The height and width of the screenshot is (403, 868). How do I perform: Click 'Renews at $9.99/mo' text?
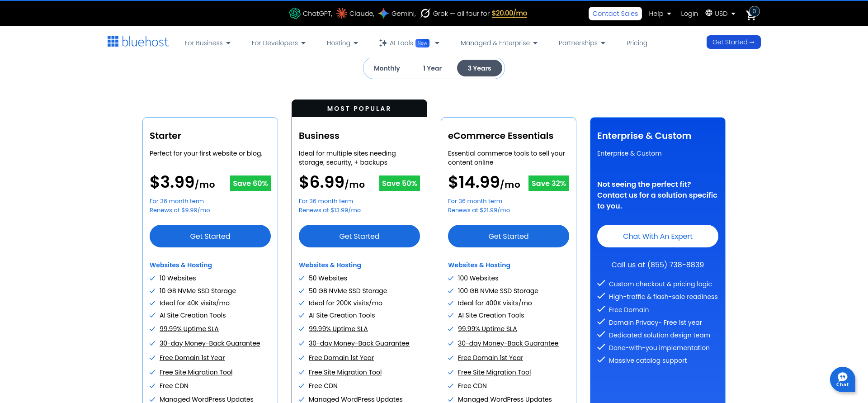[180, 210]
